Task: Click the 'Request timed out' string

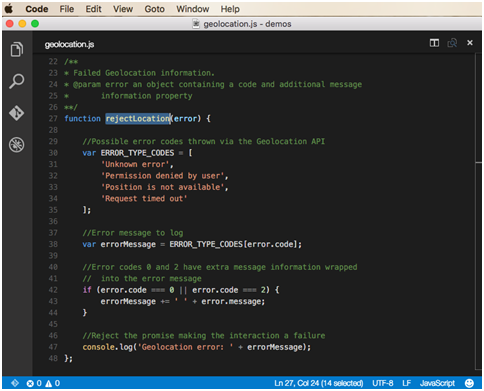Action: [x=144, y=199]
